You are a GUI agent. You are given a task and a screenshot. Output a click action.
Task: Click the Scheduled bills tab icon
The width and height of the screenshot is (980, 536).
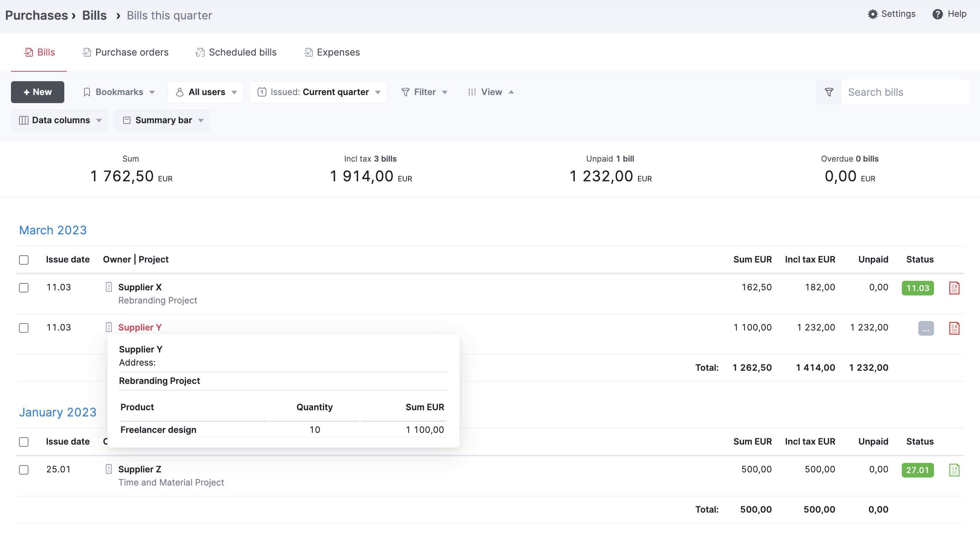point(200,53)
